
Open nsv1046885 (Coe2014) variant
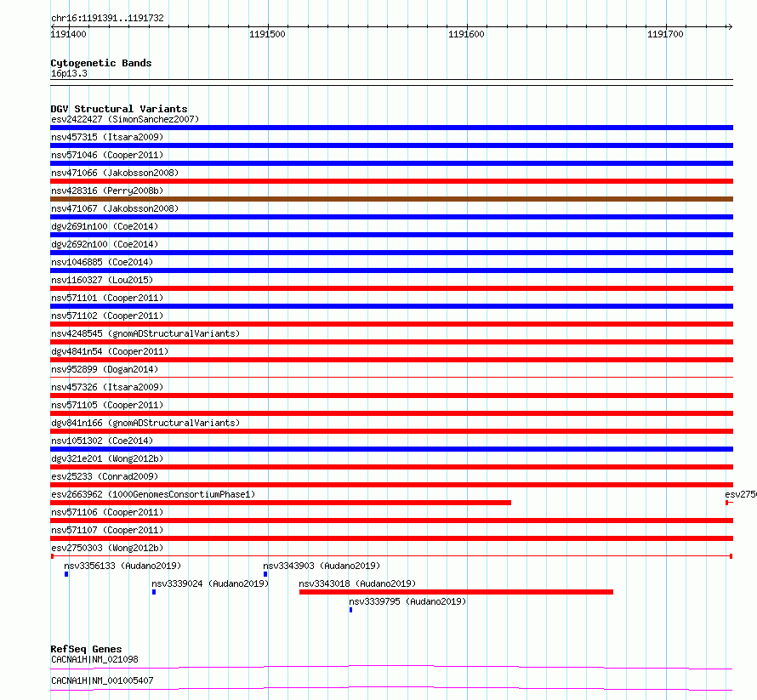coord(102,262)
